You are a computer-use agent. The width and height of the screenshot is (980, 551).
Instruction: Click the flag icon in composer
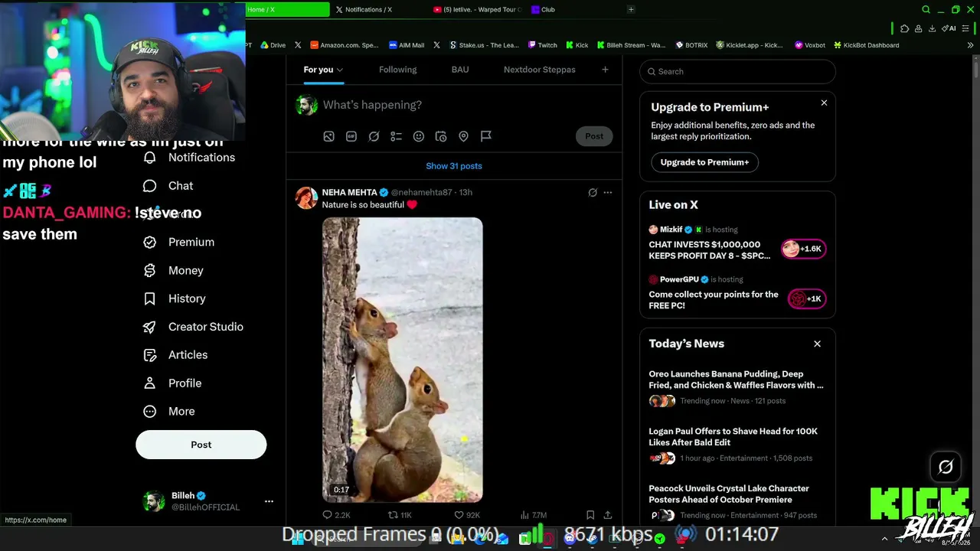tap(486, 136)
